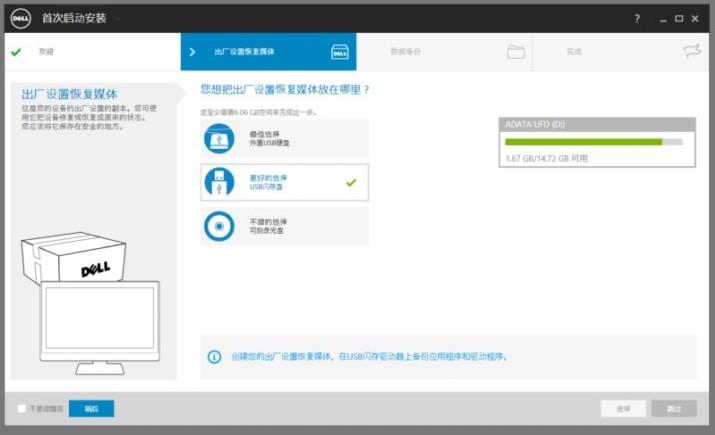Click the 1.67 GB/14.72 GB 可用 text
Image resolution: width=715 pixels, height=435 pixels.
(x=546, y=158)
